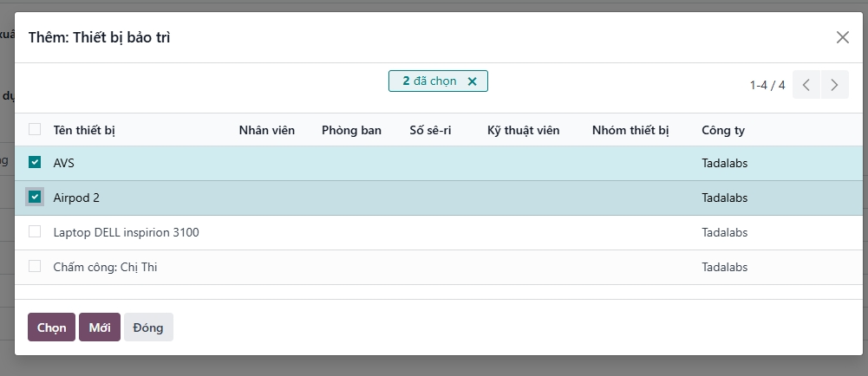868x376 pixels.
Task: Click Tadalabs in the Laptop DELL row
Action: click(x=725, y=233)
